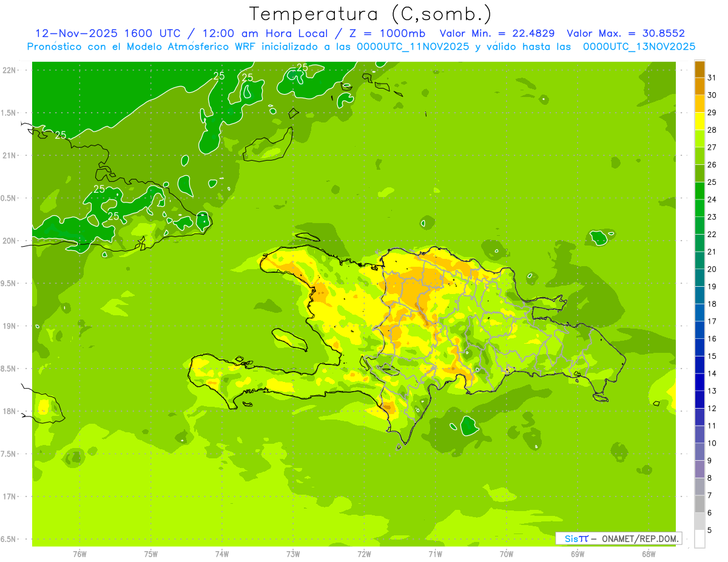Click the yellow colorbar swatch between 28 and 29
Viewport: 728px width, 562px height.
[x=699, y=121]
